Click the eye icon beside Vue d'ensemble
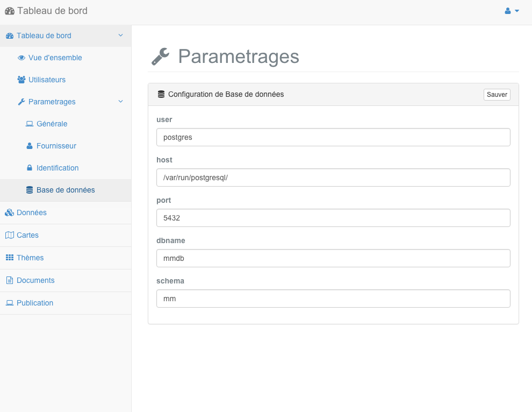532x412 pixels. coord(21,58)
